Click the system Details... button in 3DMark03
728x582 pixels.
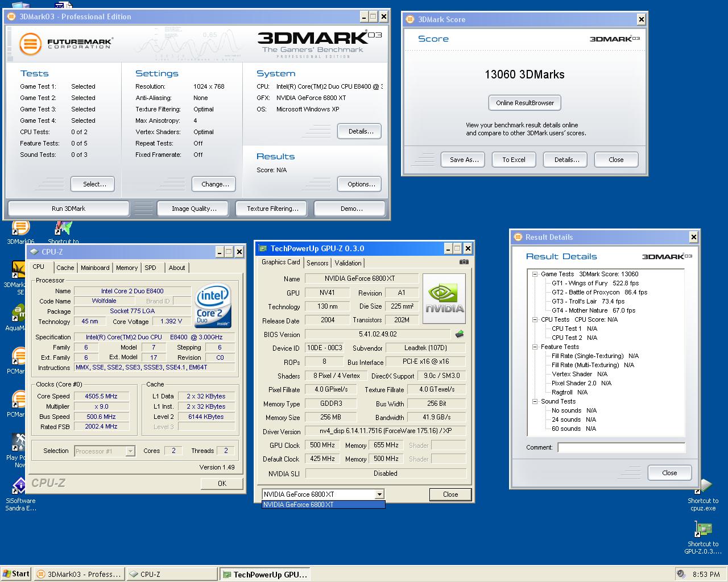[x=359, y=131]
